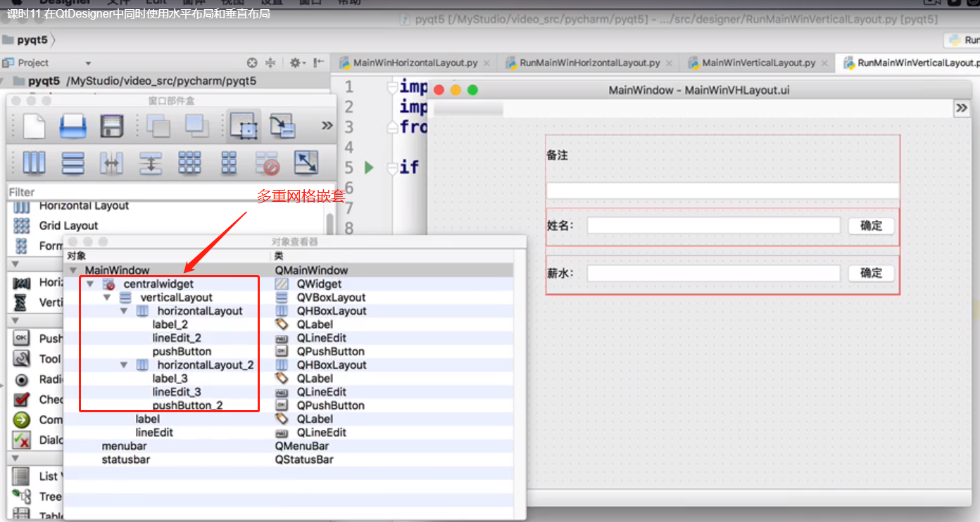
Task: Select the Push Button widget icon
Action: pyautogui.click(x=20, y=338)
